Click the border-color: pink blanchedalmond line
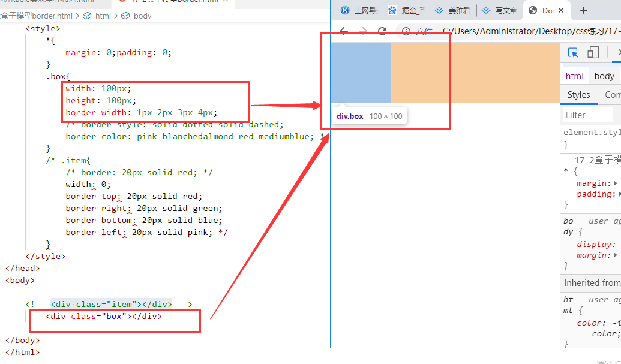This screenshot has height=364, width=621. (x=195, y=136)
